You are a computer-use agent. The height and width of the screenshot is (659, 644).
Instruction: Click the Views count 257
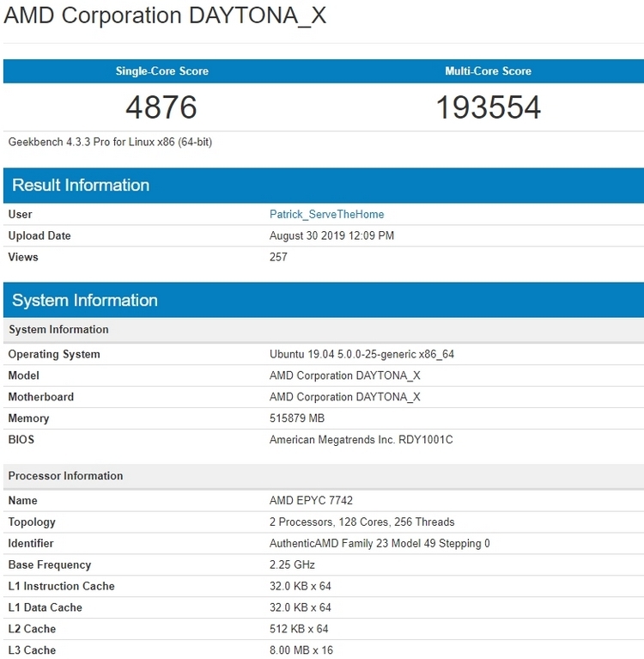278,257
